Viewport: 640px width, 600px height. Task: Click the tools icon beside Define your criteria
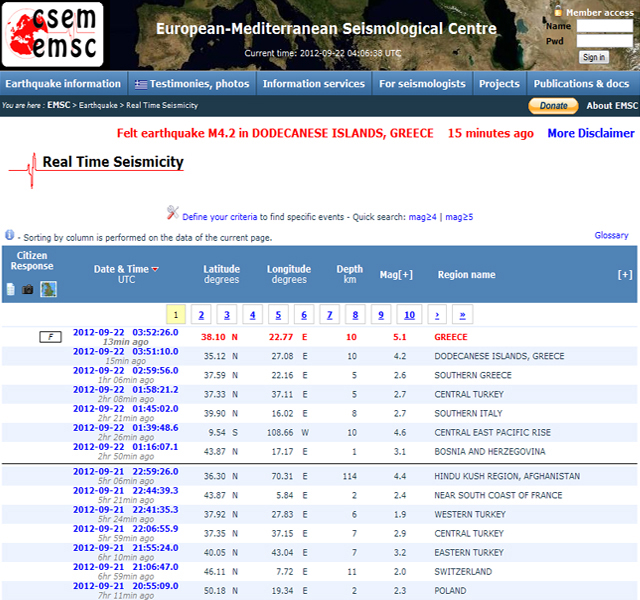(173, 213)
